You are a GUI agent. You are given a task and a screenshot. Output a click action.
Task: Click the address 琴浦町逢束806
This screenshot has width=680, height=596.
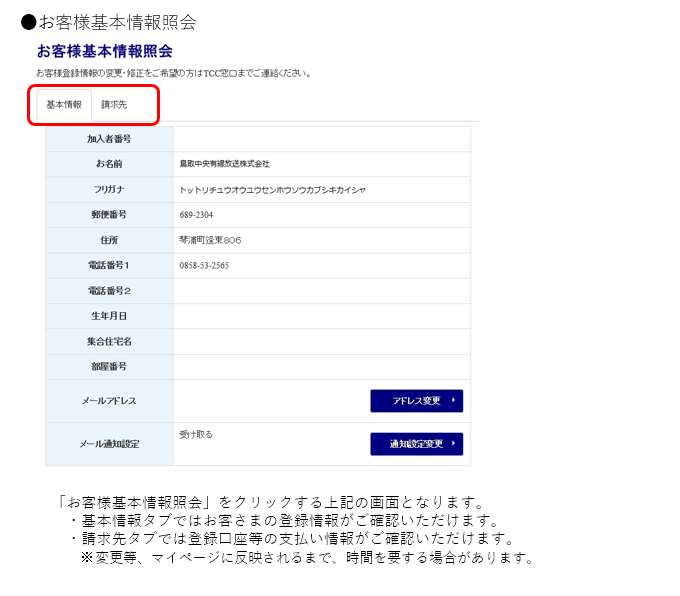(210, 240)
